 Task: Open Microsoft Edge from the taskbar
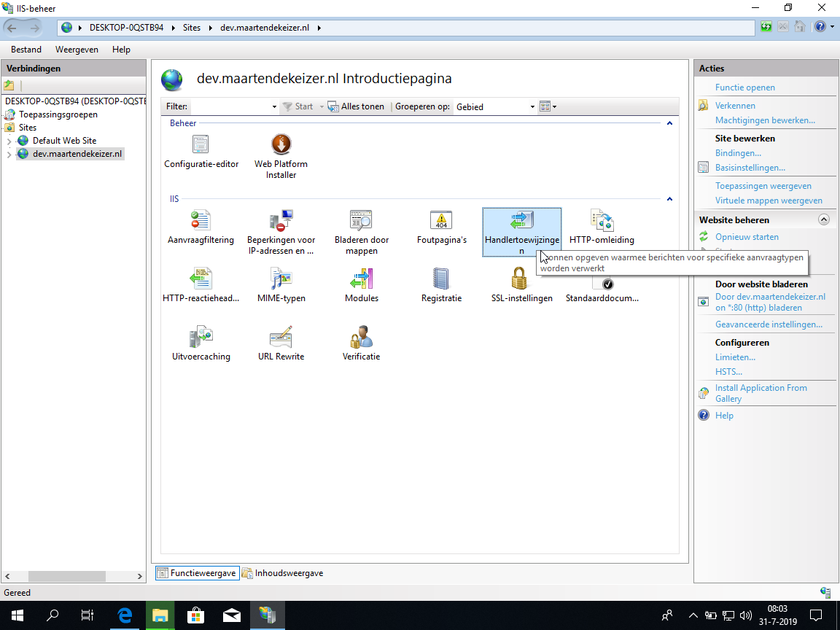[x=125, y=615]
